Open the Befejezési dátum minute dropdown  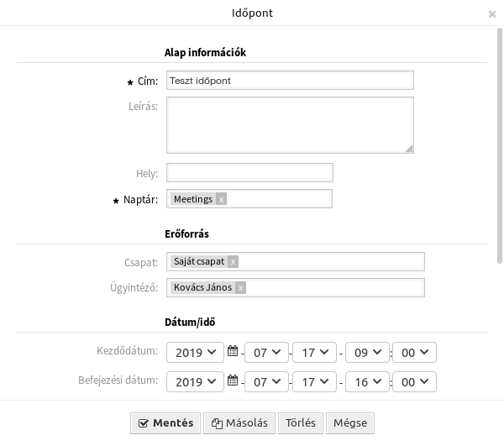[x=414, y=381]
